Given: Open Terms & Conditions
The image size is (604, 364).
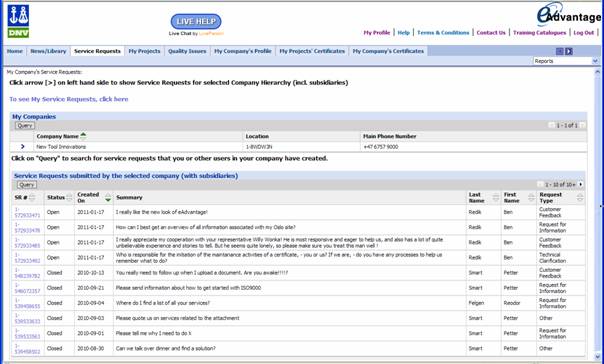Looking at the screenshot, I should tap(443, 33).
